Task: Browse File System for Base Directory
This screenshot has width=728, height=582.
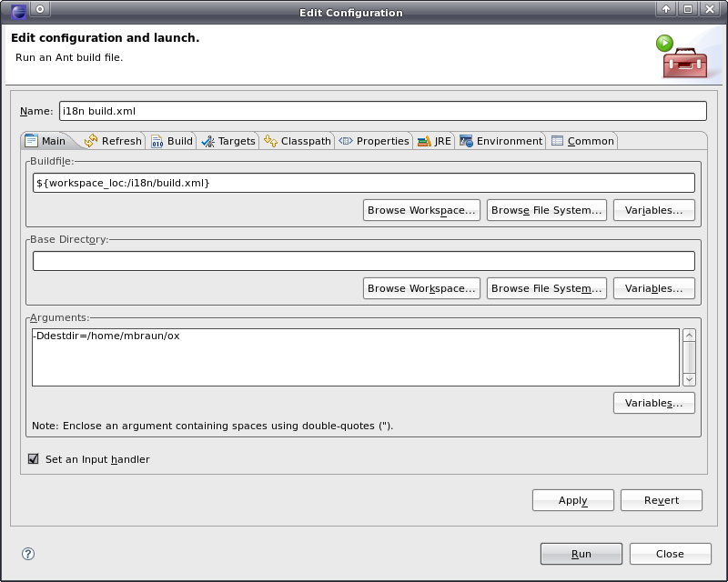Action: coord(547,288)
